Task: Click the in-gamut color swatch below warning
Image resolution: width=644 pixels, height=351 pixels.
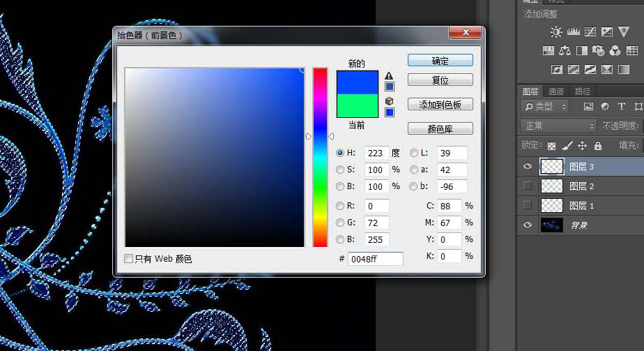Action: coord(390,87)
